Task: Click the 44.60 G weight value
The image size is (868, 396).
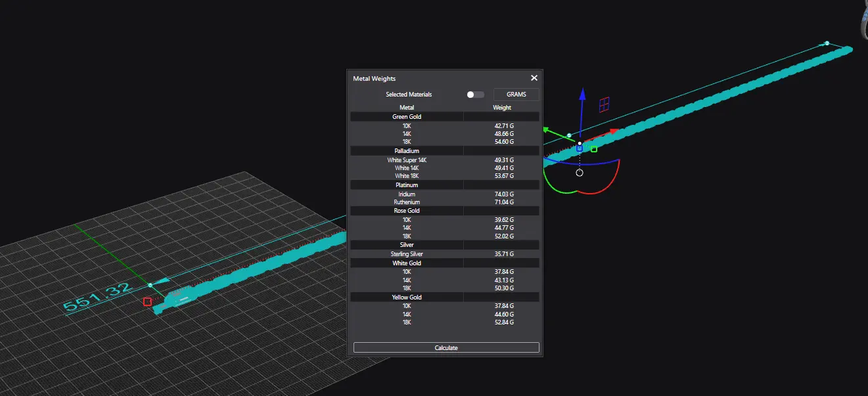Action: [505, 315]
